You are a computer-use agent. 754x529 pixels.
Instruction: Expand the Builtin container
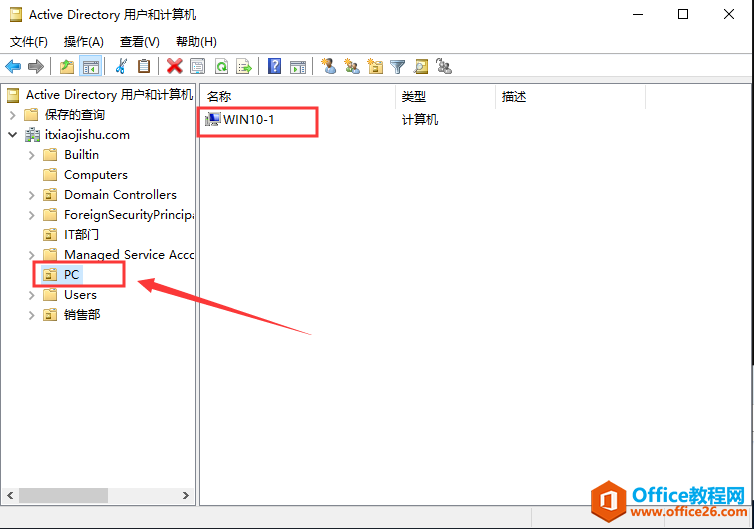pos(32,155)
